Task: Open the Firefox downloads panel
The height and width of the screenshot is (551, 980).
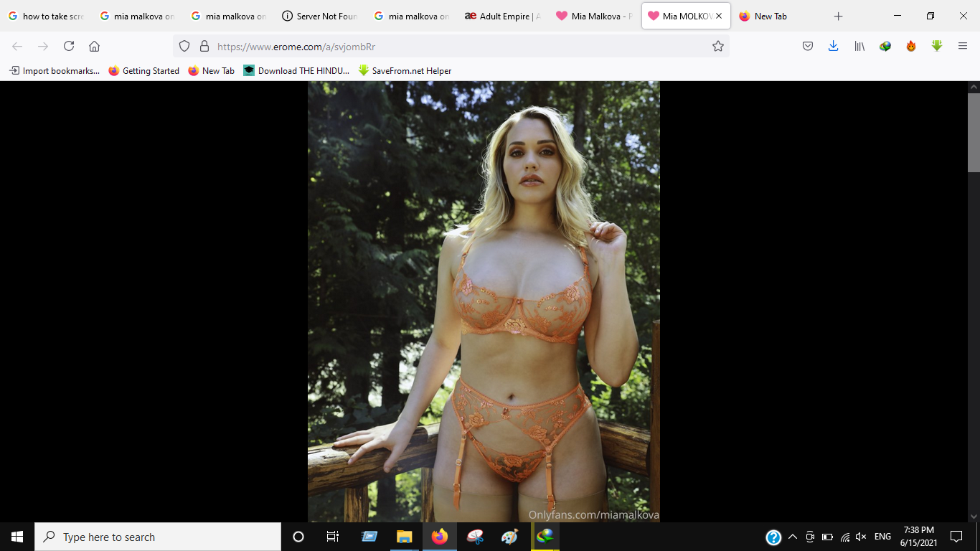Action: tap(833, 46)
